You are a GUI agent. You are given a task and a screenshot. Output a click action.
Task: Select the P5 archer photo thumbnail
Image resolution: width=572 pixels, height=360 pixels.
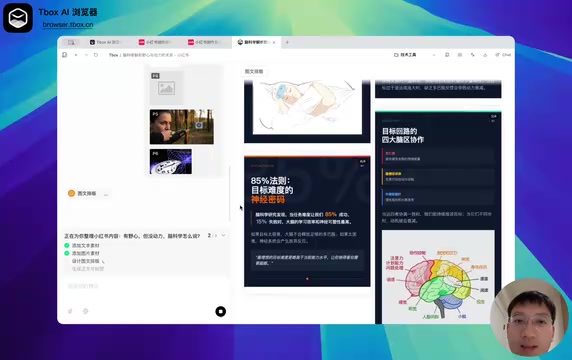tap(182, 127)
